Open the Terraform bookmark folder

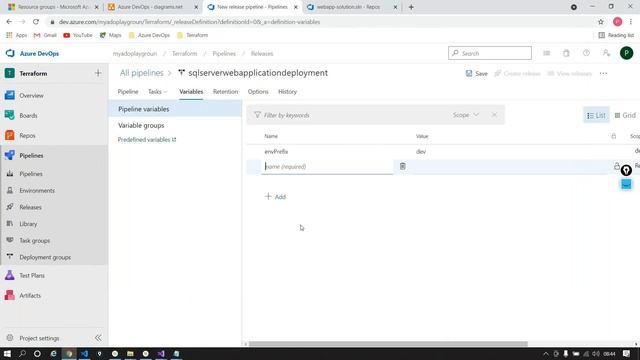tap(193, 36)
